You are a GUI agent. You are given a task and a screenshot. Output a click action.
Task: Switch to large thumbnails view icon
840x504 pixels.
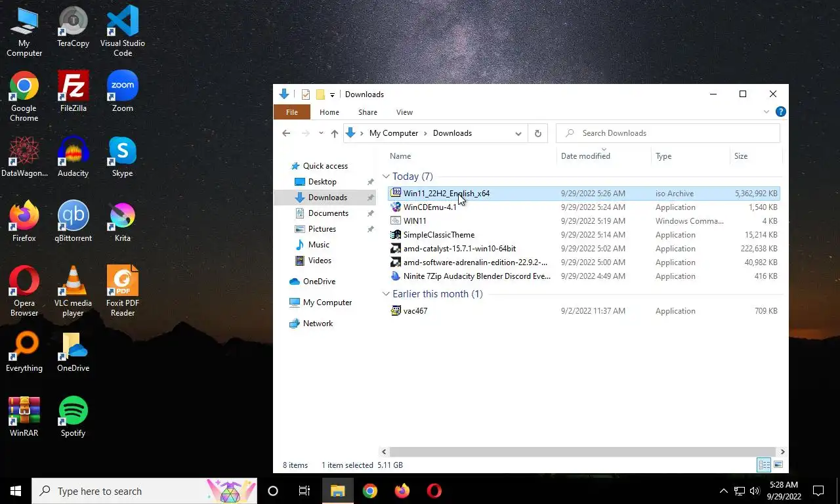click(778, 465)
